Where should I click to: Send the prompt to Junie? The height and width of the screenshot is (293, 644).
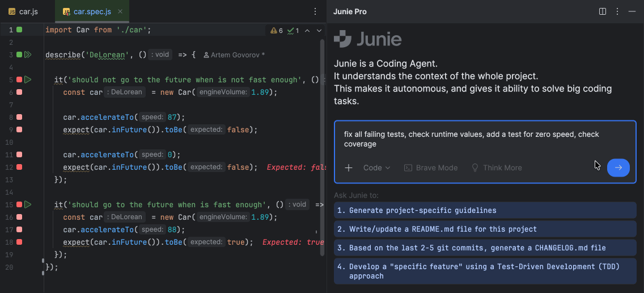pyautogui.click(x=618, y=168)
